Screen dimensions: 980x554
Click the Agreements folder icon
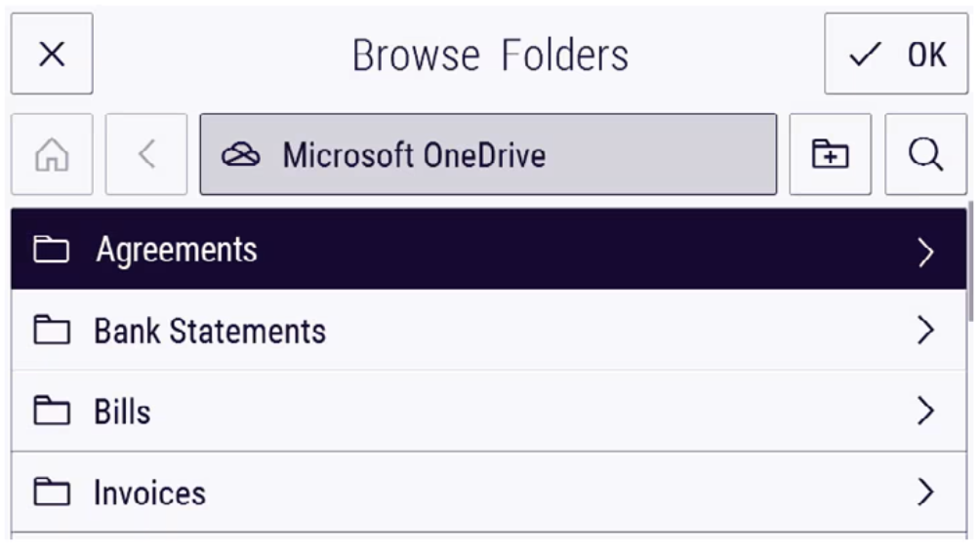[x=52, y=250]
